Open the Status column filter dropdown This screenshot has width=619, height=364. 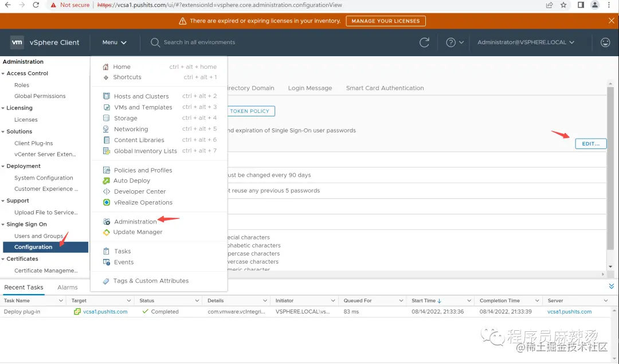coord(197,301)
